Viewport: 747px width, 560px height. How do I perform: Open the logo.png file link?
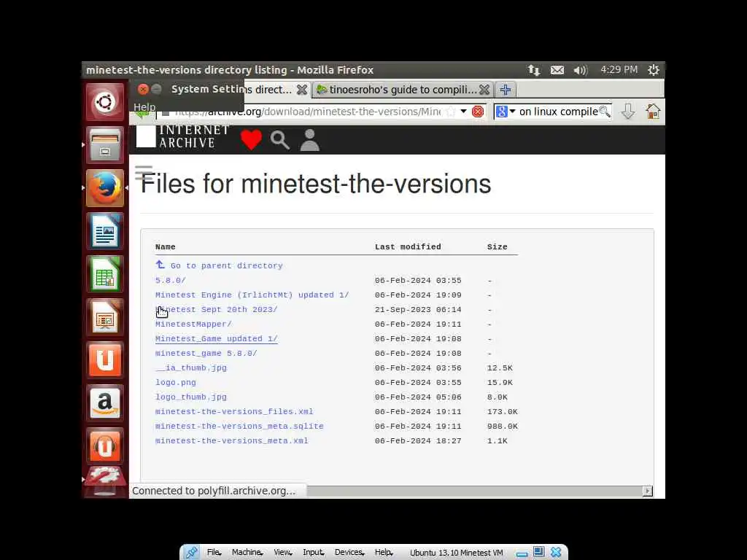(x=175, y=382)
